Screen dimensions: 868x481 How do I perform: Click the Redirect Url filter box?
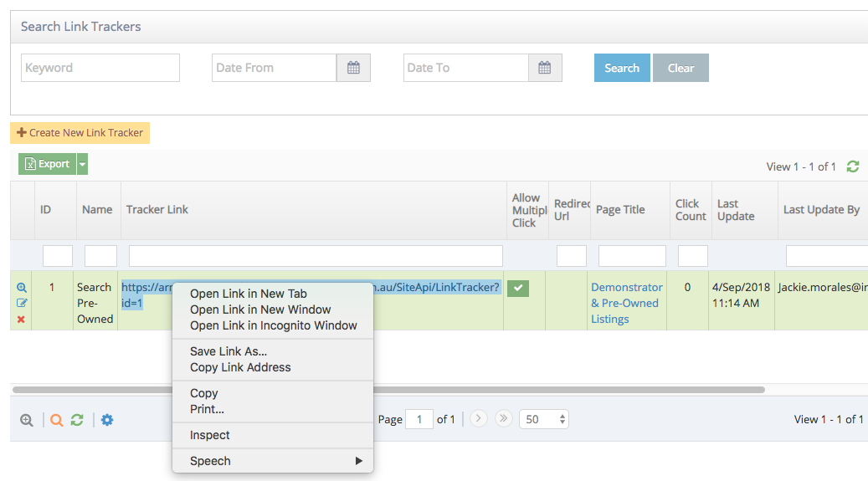tap(572, 256)
